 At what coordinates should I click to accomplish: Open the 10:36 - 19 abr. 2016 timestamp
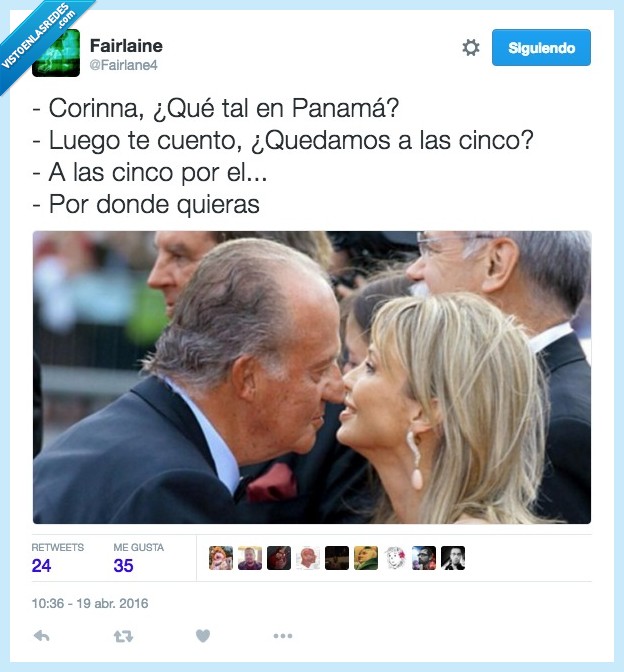click(90, 603)
